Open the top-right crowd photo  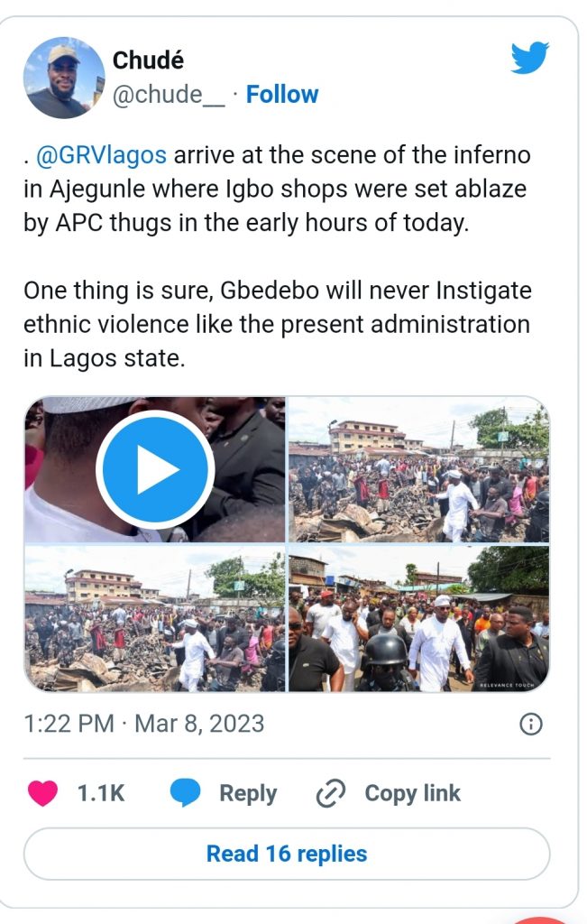418,469
